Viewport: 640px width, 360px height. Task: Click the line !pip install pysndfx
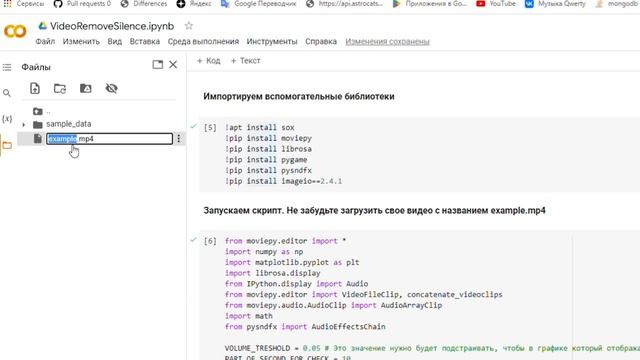tap(268, 170)
